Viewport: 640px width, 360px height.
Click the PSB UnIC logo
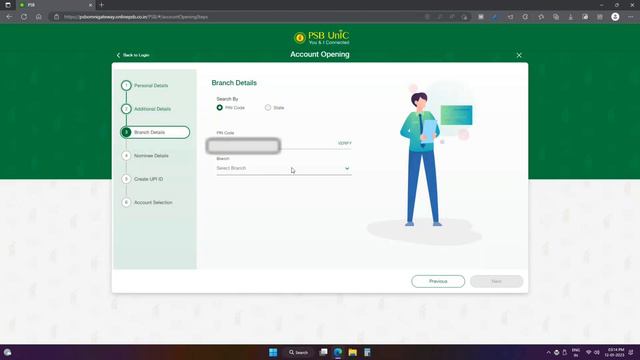pos(321,38)
